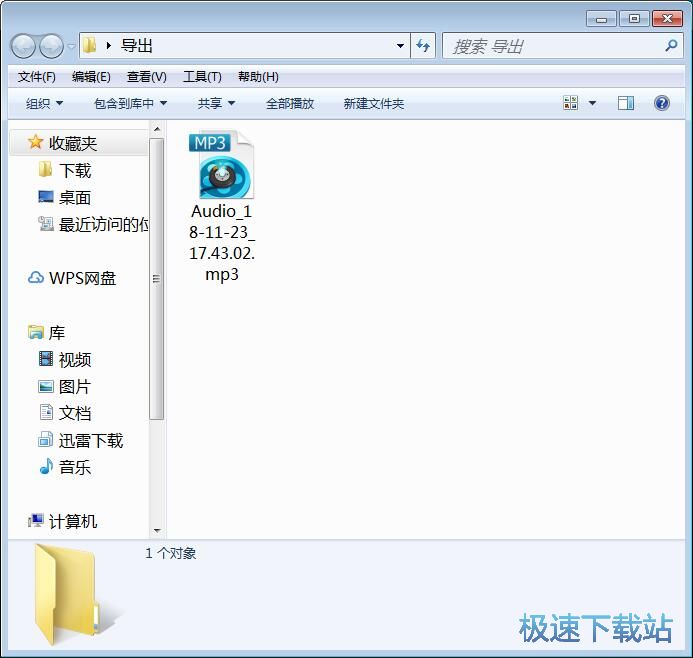Screen dimensions: 693x658
Task: Open the address bar history dropdown
Action: tap(400, 46)
